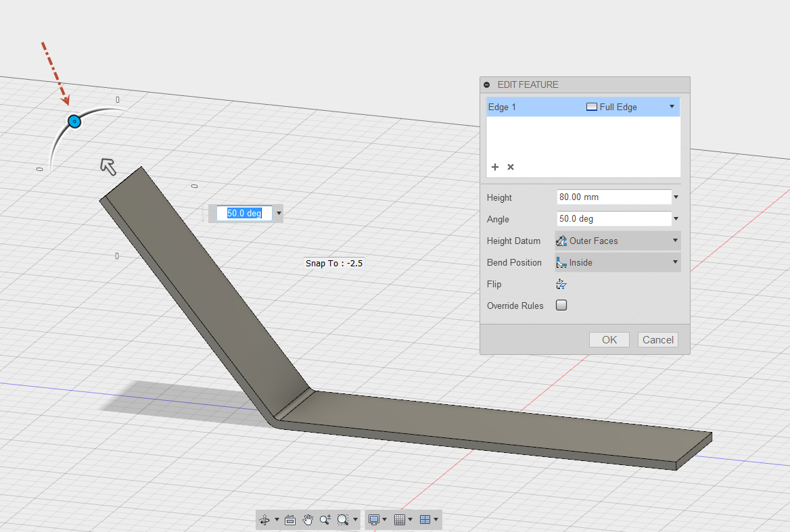The height and width of the screenshot is (532, 790).
Task: Click the Zoom Window fit icon
Action: point(343,520)
